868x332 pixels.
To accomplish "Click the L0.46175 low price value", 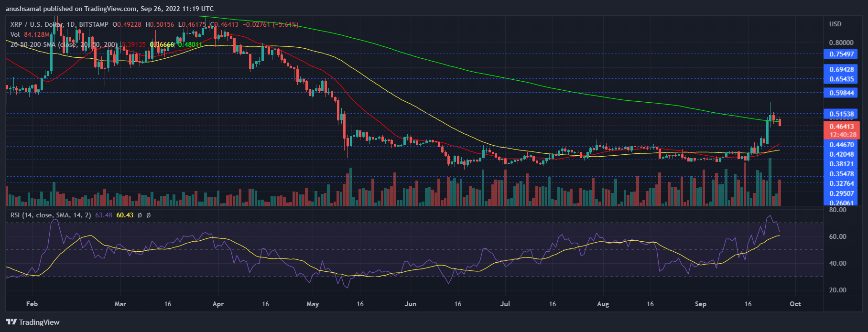I will click(193, 24).
